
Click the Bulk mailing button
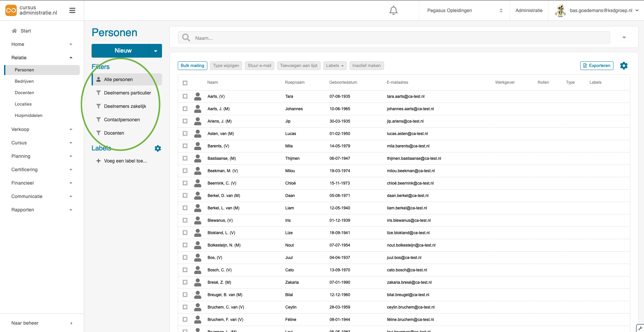coord(192,66)
